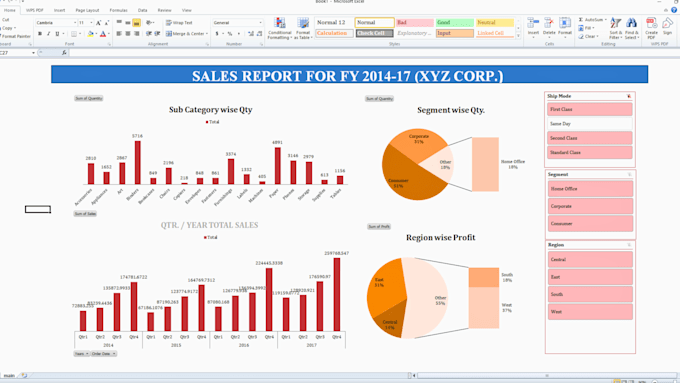Open the text Orientation options
This screenshot has height=383, width=680.
pos(150,23)
